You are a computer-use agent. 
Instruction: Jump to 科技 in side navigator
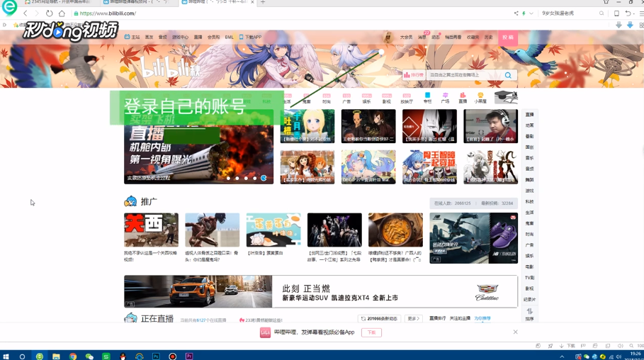click(529, 201)
